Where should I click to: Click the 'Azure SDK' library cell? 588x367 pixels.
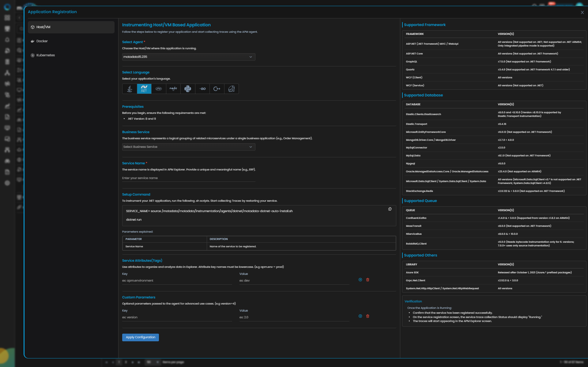(412, 272)
